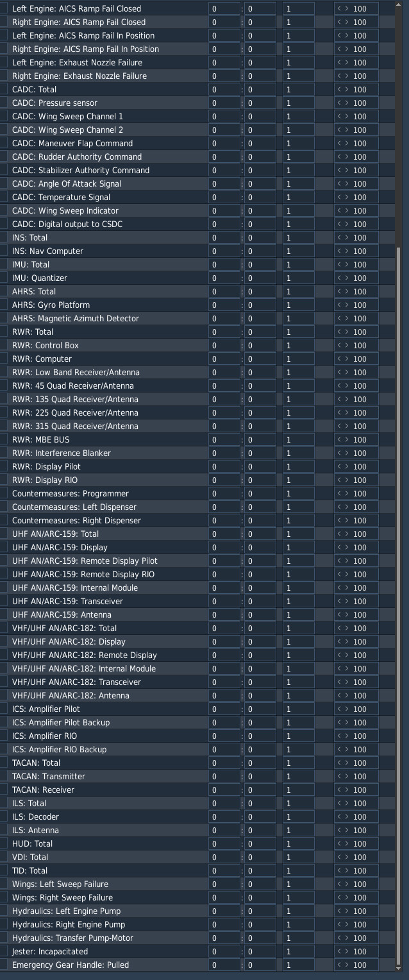Click left arrow on CADC: Pressure sensor probability
The width and height of the screenshot is (409, 980).
[340, 103]
